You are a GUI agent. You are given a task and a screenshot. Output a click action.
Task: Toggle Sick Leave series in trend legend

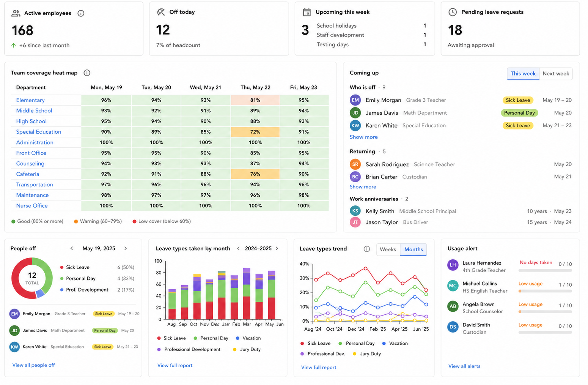click(315, 344)
